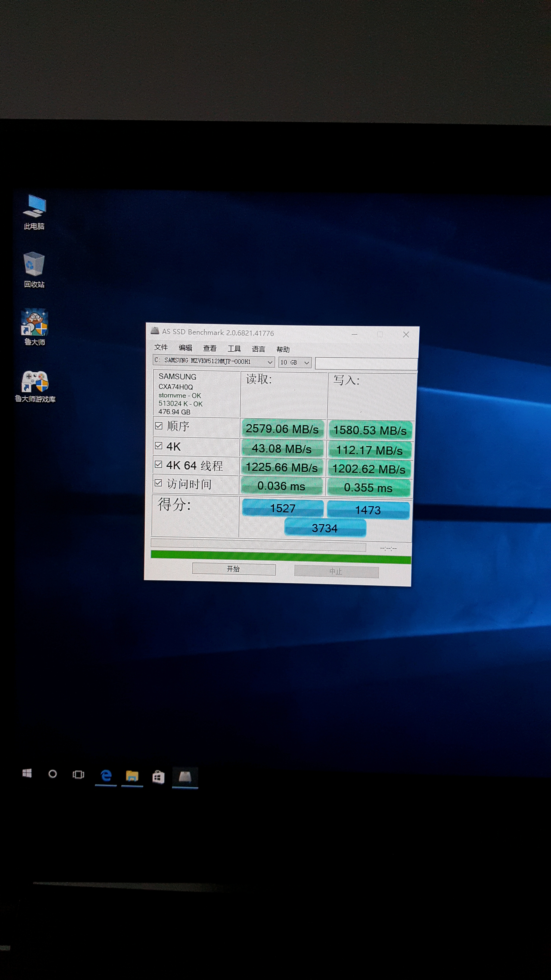Uncheck the 顺序 sequential test checkbox

pos(159,426)
